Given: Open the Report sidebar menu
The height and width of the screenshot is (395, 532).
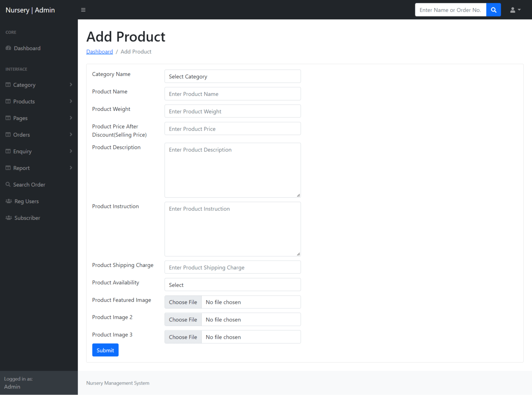Looking at the screenshot, I should coord(39,168).
